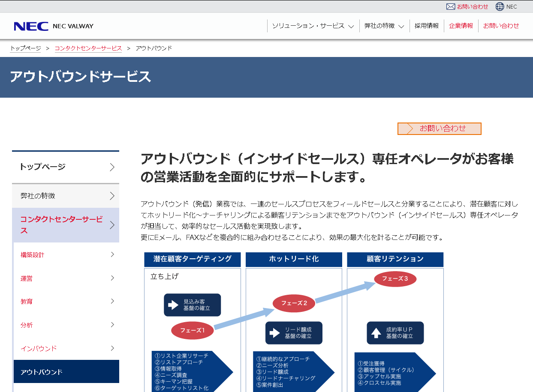Open お問い合わせ in the header navigation

pyautogui.click(x=501, y=26)
